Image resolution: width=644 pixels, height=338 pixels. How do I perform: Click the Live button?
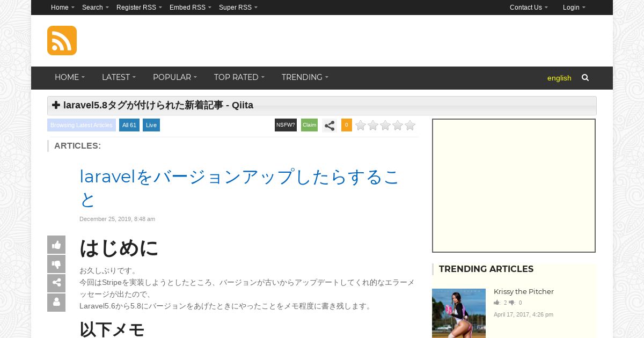[x=151, y=125]
